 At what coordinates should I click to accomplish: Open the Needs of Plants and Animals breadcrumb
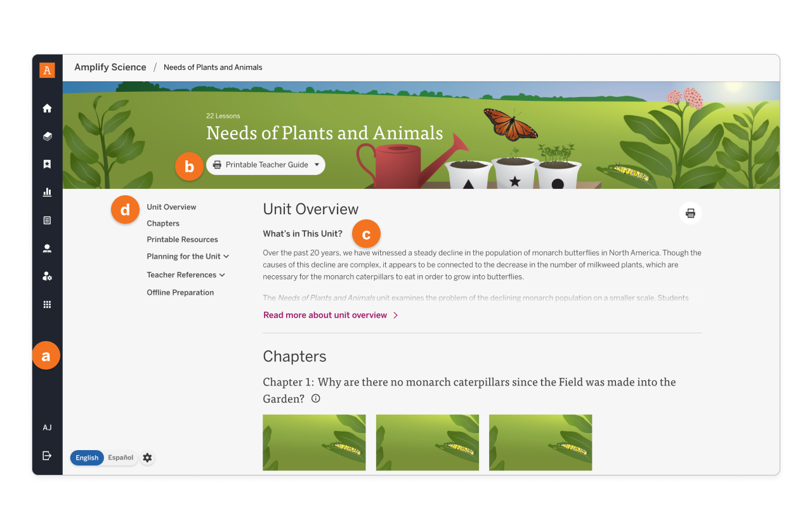pyautogui.click(x=213, y=67)
